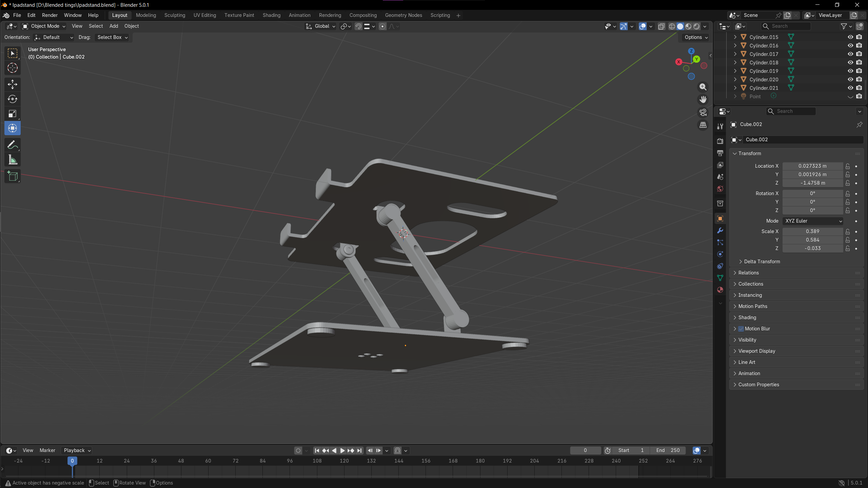868x488 pixels.
Task: Hide Cylinder.018 with its eye icon
Action: [x=850, y=62]
